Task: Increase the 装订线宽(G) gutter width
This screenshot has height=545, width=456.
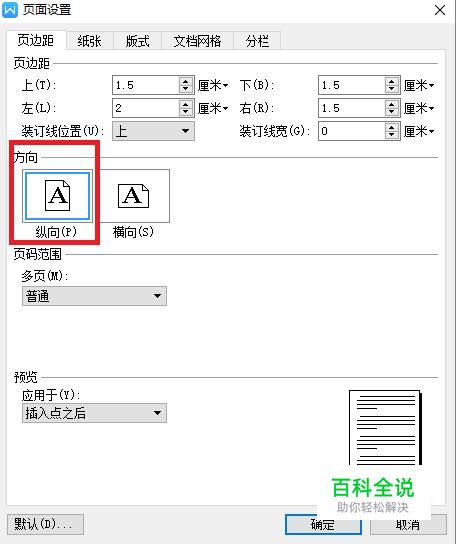Action: pos(392,127)
